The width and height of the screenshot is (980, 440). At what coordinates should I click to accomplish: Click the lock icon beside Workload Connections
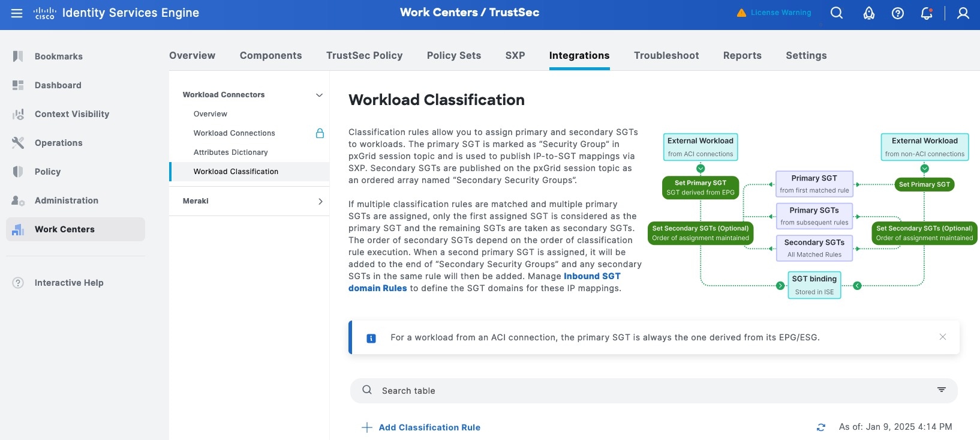320,133
